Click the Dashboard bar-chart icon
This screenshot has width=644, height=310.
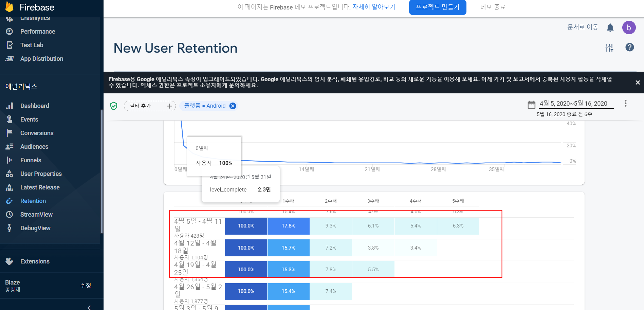pos(10,106)
